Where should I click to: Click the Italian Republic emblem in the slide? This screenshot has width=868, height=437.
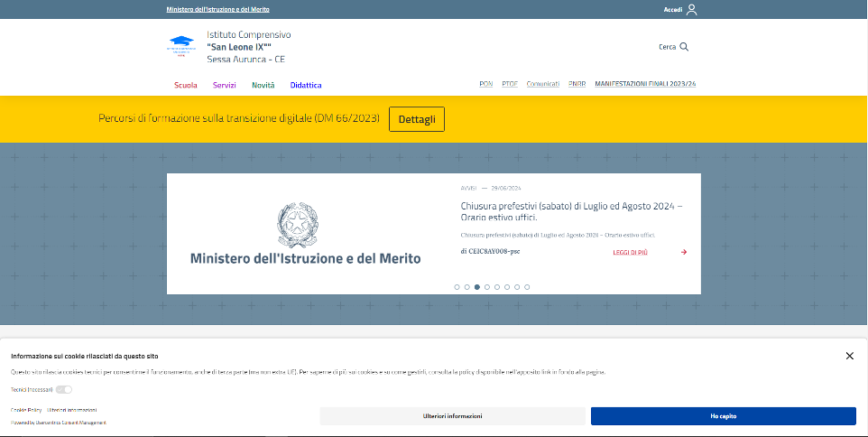[298, 224]
